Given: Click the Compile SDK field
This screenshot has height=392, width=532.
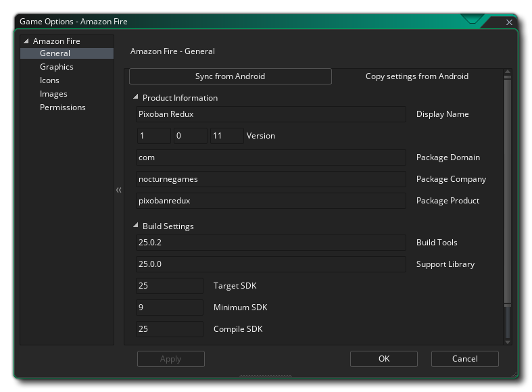Looking at the screenshot, I should click(x=169, y=329).
